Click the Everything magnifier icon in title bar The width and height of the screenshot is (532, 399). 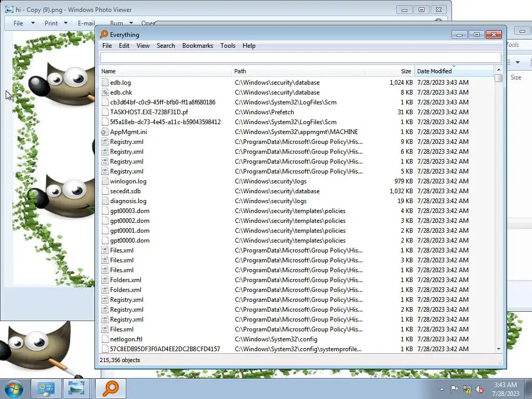tap(104, 34)
